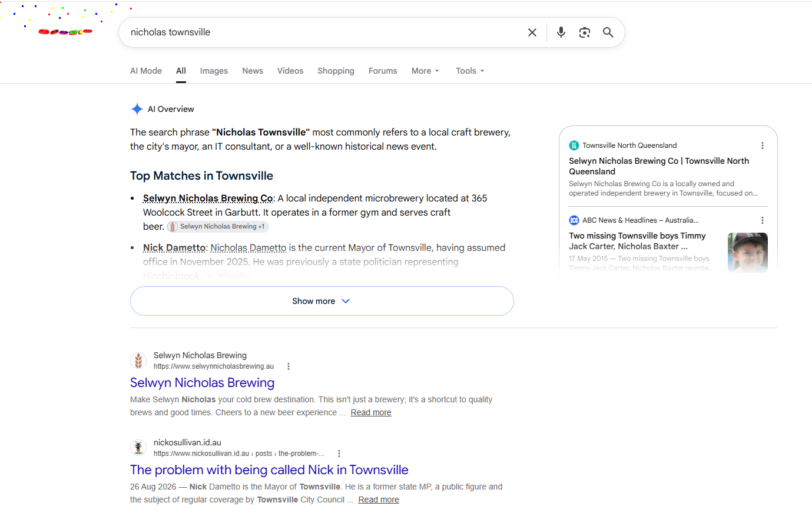
Task: Clear the search box with the X icon
Action: (532, 32)
